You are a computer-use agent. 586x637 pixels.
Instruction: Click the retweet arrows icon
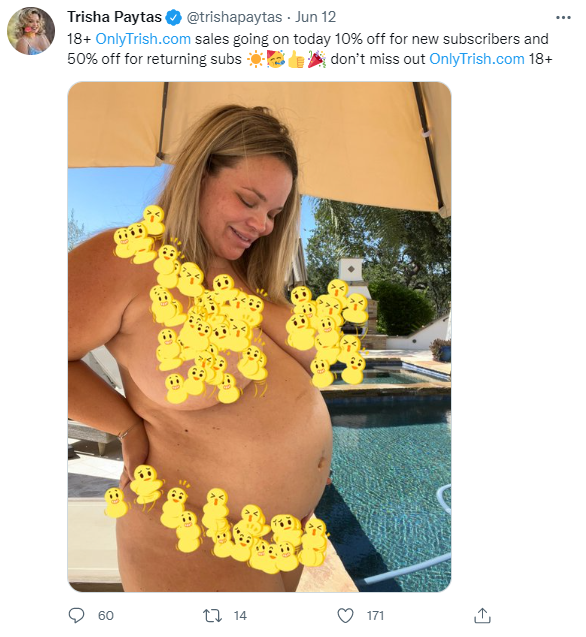click(x=212, y=615)
